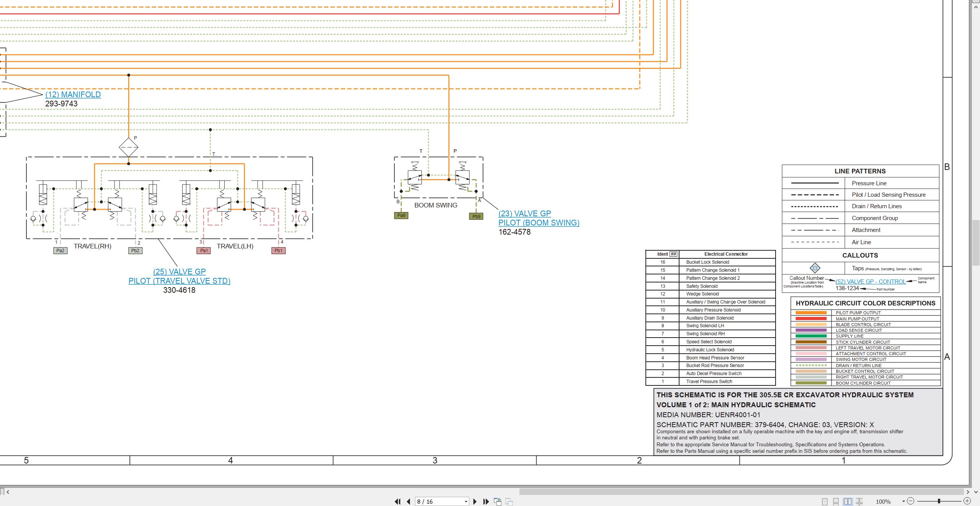Go to the first page
This screenshot has width=980, height=506.
click(397, 501)
